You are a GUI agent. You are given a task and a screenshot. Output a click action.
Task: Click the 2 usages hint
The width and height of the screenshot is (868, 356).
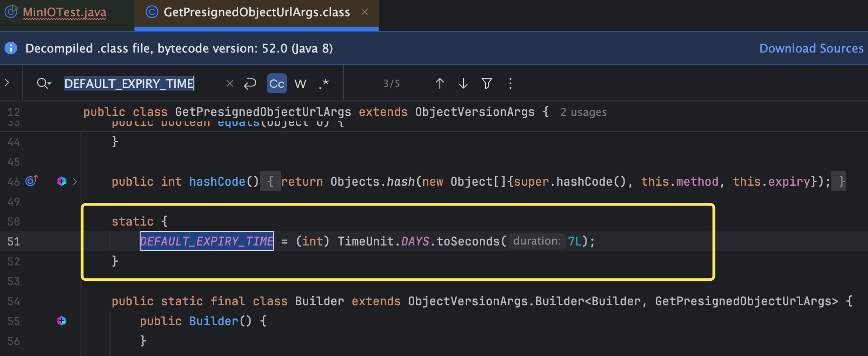click(583, 112)
